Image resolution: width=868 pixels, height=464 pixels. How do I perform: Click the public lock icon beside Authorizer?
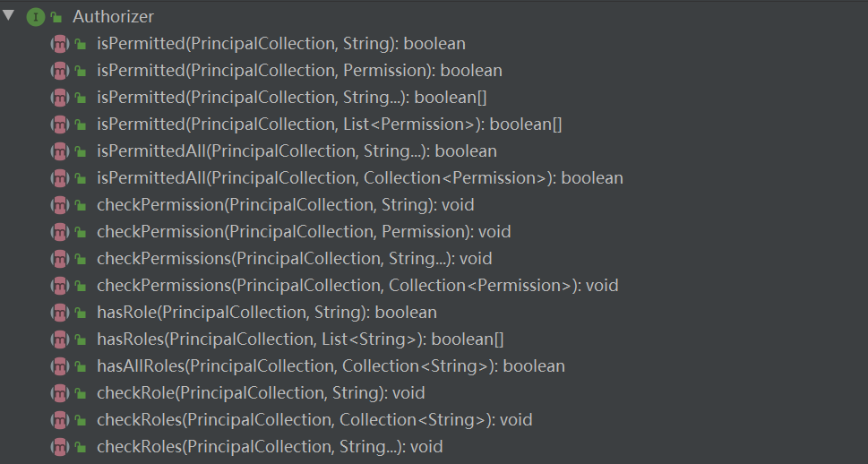[56, 17]
